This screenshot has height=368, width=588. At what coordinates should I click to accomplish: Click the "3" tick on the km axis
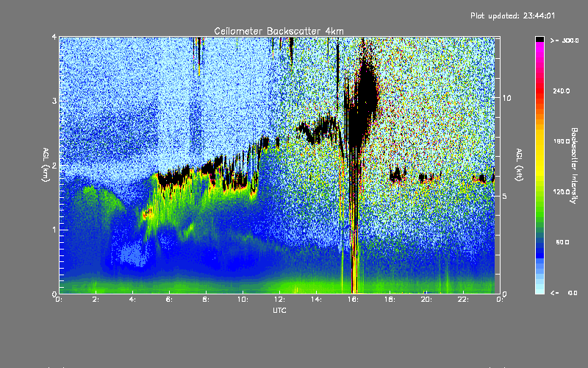(x=54, y=101)
